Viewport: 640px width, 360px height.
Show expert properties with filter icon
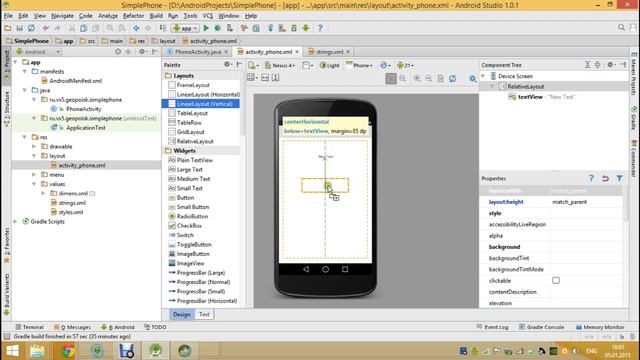pyautogui.click(x=620, y=178)
